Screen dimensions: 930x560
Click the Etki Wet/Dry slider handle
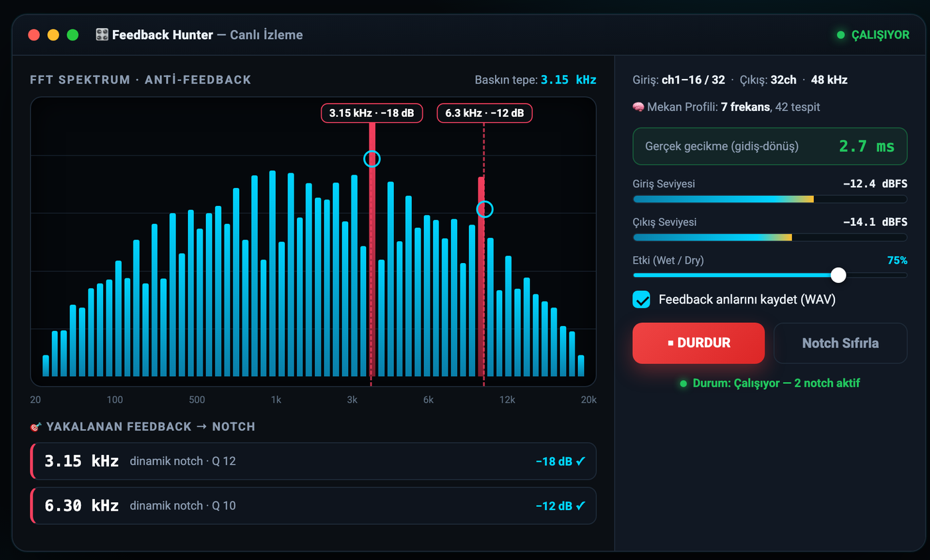pos(838,275)
